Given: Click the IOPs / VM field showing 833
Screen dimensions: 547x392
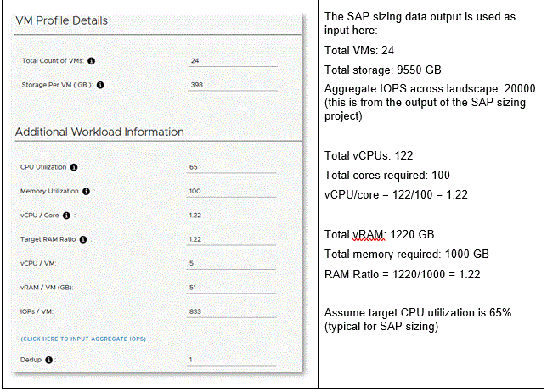Looking at the screenshot, I should click(x=232, y=311).
